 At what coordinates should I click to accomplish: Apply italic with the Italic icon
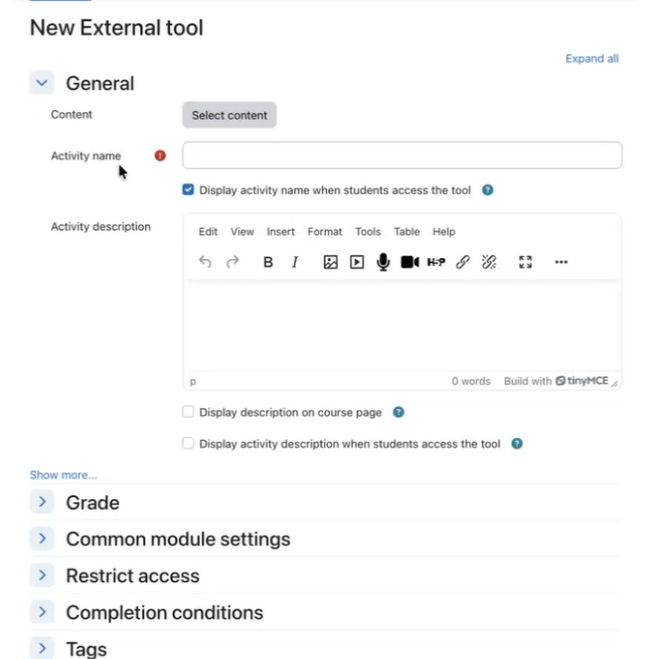pyautogui.click(x=295, y=262)
